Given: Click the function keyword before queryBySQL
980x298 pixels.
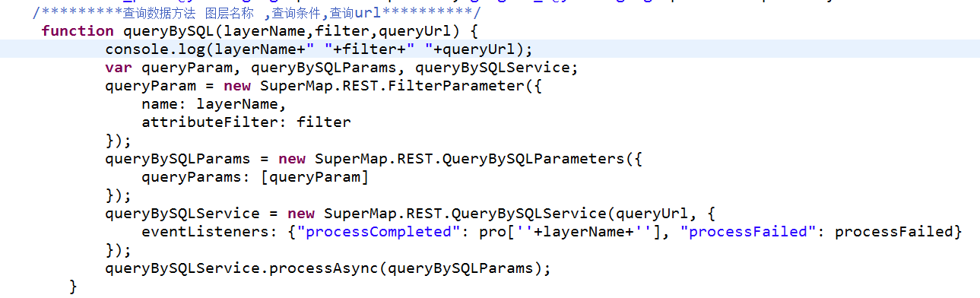Looking at the screenshot, I should 78,31.
